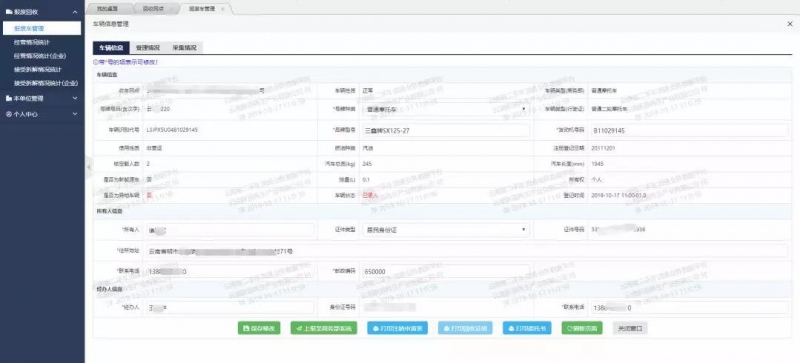Close the 报废车管理 page tab

222,9
